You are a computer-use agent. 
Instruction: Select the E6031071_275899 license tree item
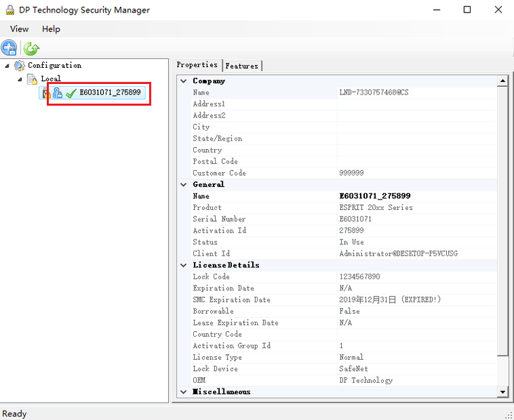click(110, 92)
